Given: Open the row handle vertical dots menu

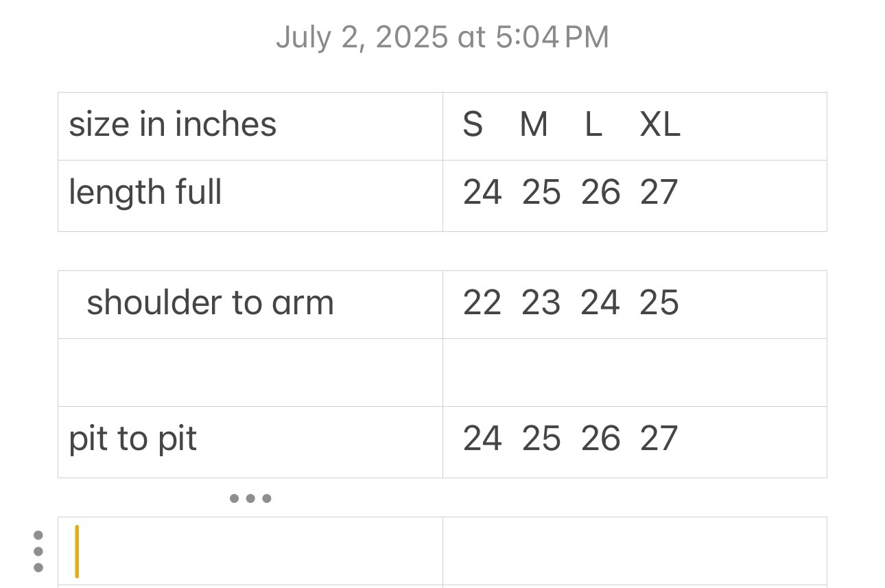Looking at the screenshot, I should [x=38, y=552].
